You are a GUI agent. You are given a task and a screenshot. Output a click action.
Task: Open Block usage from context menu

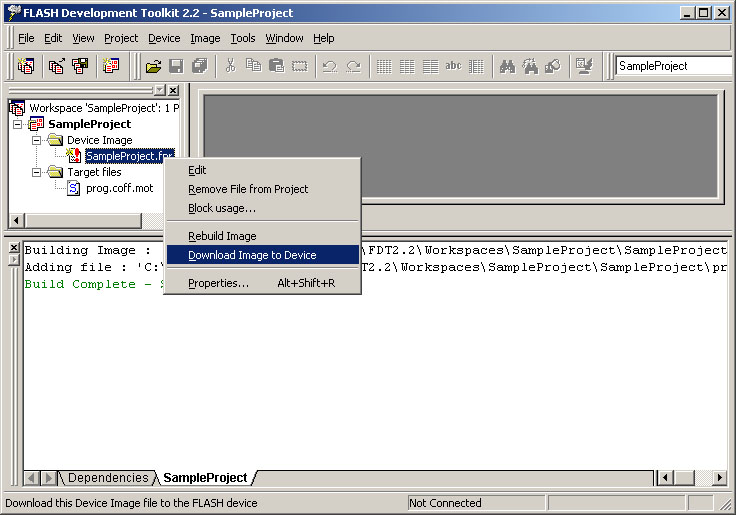click(x=222, y=208)
